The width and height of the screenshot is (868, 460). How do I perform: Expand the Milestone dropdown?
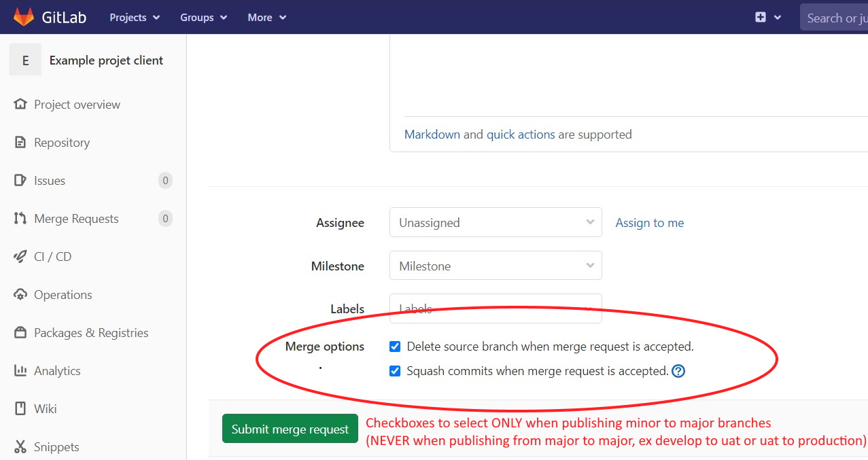[495, 266]
